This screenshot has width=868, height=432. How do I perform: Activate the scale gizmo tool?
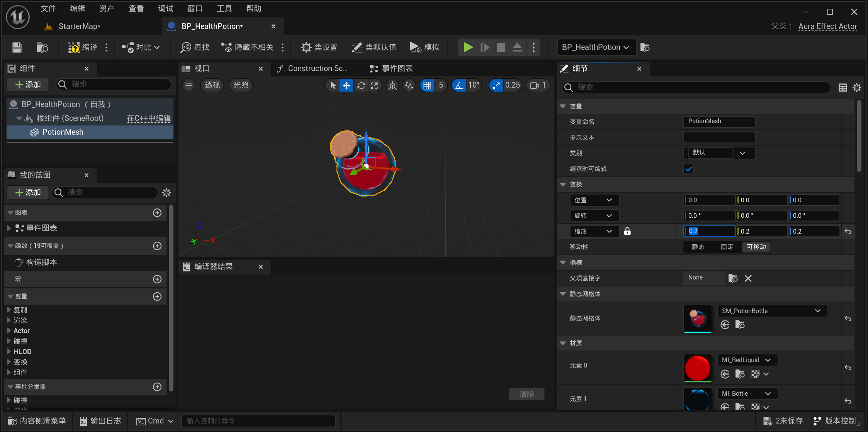coord(375,85)
